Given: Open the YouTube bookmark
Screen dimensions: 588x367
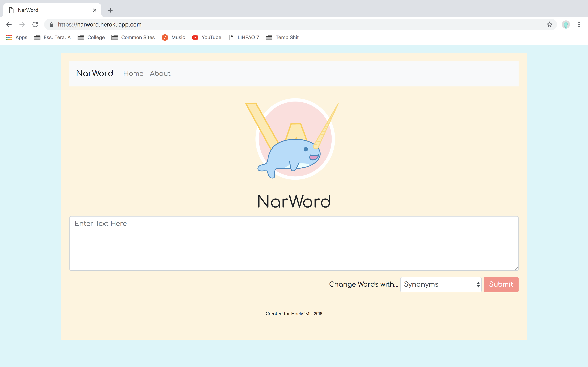Looking at the screenshot, I should tap(207, 37).
